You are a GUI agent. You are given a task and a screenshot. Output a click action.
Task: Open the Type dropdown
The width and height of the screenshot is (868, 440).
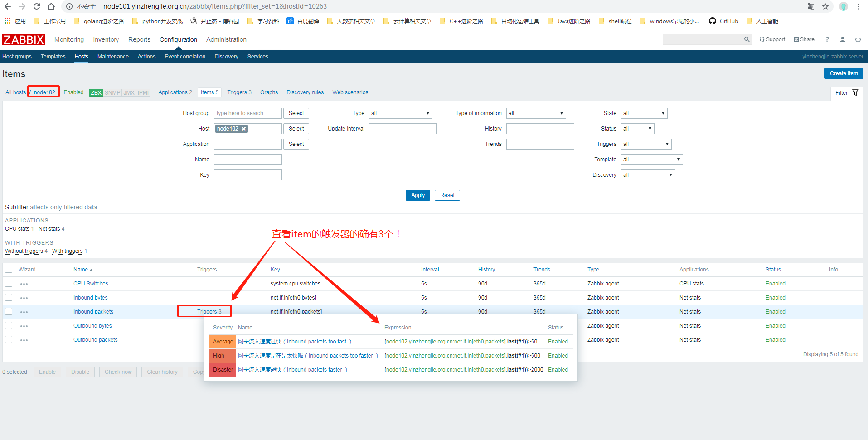click(400, 113)
